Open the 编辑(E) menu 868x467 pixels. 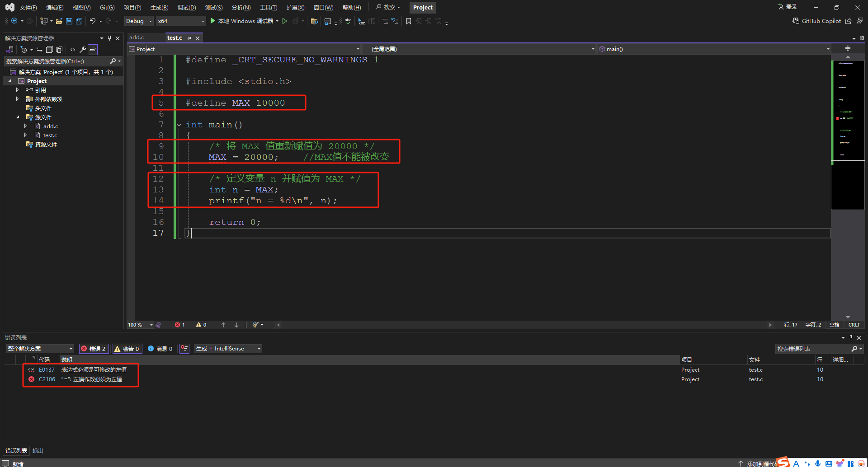pos(55,7)
